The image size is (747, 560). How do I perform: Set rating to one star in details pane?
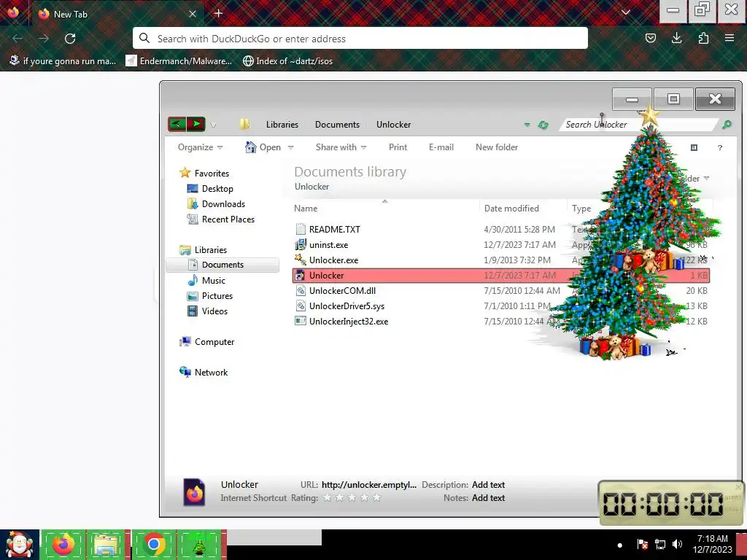tap(328, 497)
